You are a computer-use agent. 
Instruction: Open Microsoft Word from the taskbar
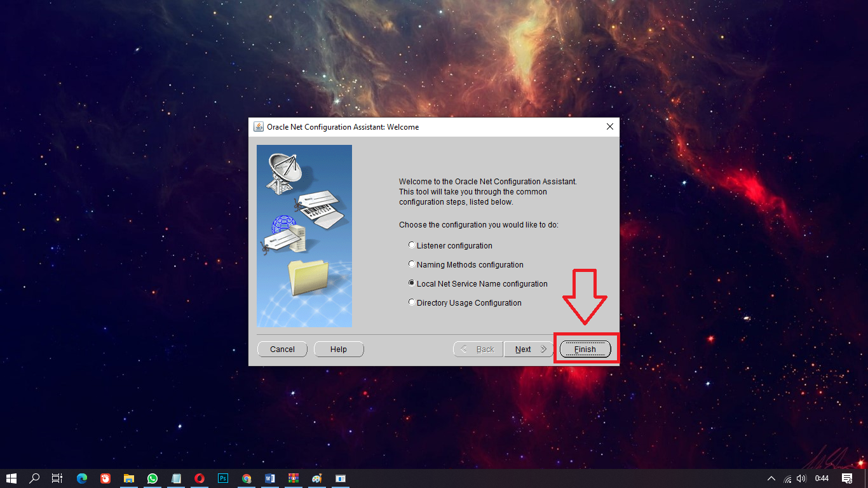pyautogui.click(x=270, y=478)
